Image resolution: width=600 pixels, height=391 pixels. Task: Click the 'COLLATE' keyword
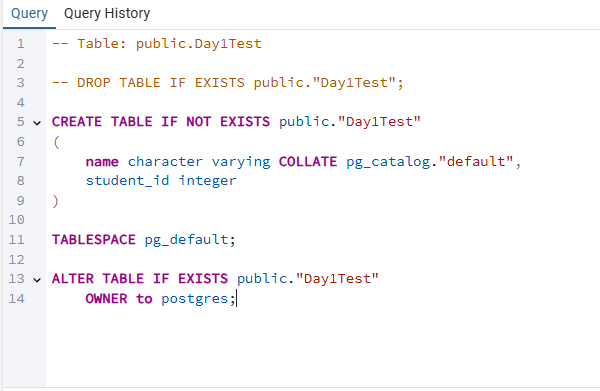coord(308,161)
